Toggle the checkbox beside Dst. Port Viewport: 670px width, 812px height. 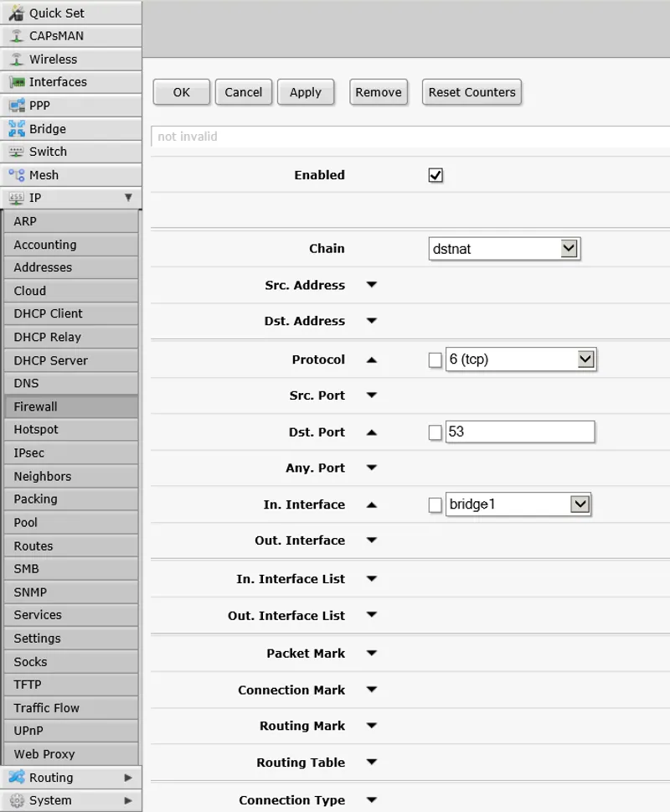click(434, 432)
